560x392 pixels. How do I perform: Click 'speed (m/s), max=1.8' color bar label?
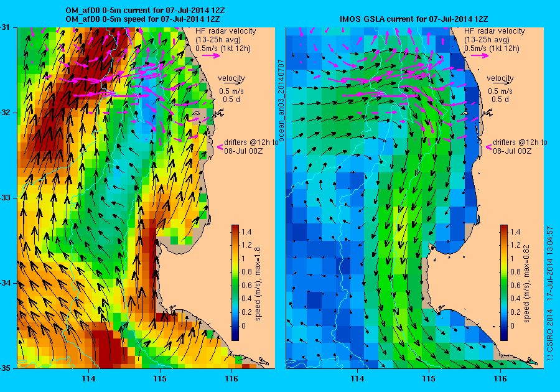pos(258,284)
